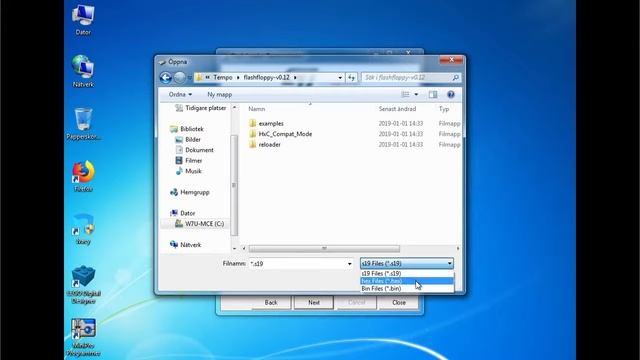The image size is (640, 360).
Task: Select Hemgrupp in the navigation pane
Action: point(190,192)
